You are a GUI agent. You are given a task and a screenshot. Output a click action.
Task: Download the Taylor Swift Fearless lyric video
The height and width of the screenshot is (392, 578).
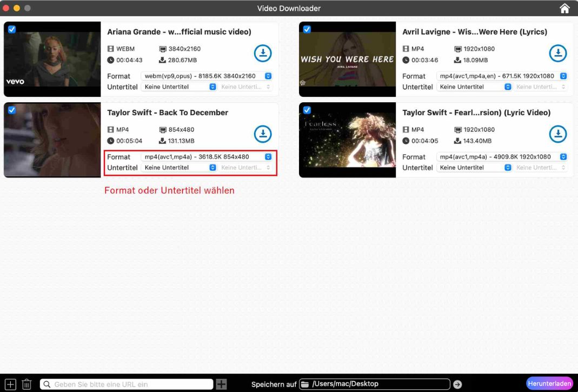pyautogui.click(x=558, y=134)
